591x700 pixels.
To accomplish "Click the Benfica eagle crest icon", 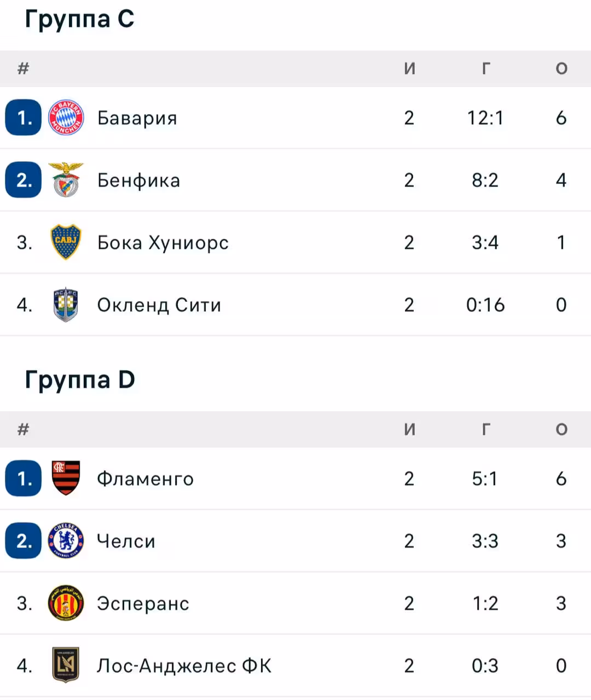I will coord(66,180).
